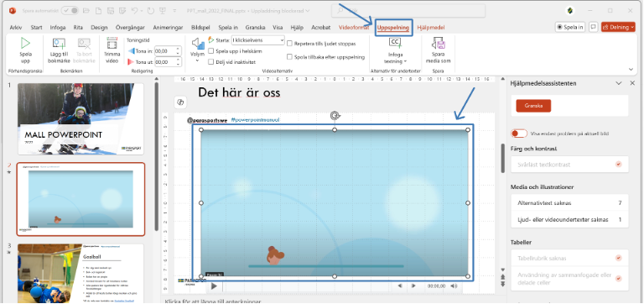Open Ljud- eller videoundertexter saknas issue
Screen dimensions: 644x304
point(569,219)
